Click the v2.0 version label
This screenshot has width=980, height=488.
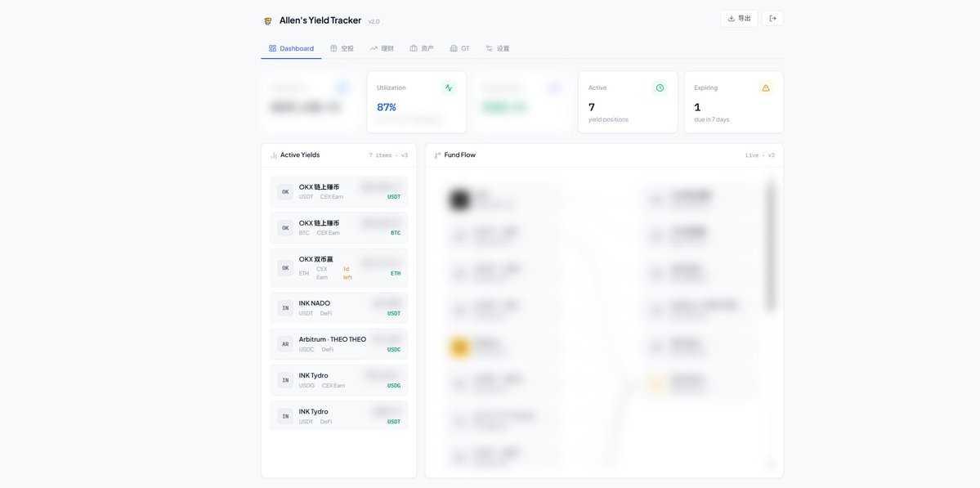(374, 22)
